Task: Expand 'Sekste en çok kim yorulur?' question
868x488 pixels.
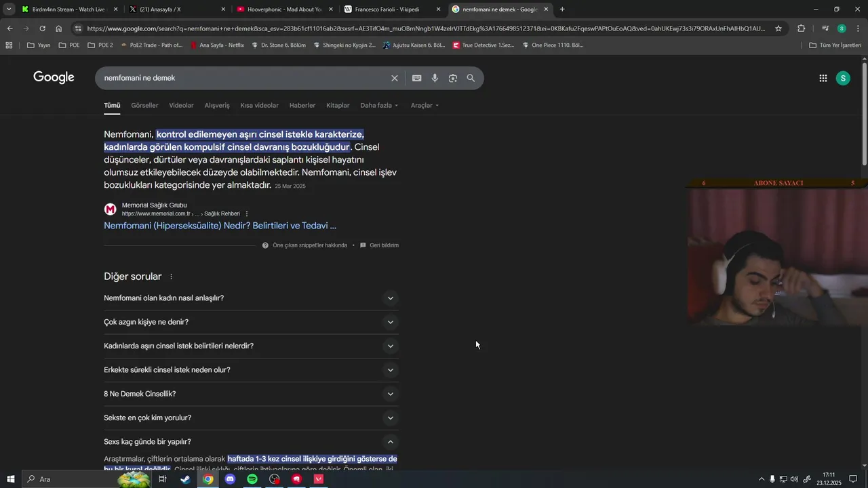Action: click(251, 418)
